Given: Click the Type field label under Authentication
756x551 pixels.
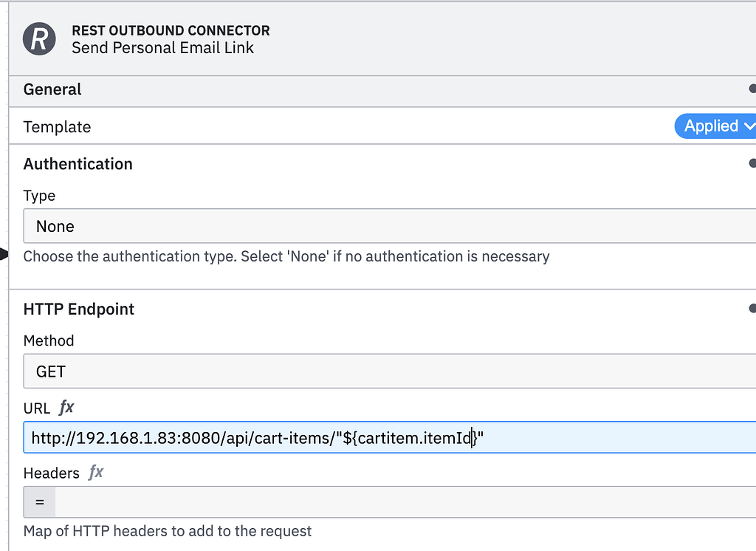Looking at the screenshot, I should tap(39, 195).
